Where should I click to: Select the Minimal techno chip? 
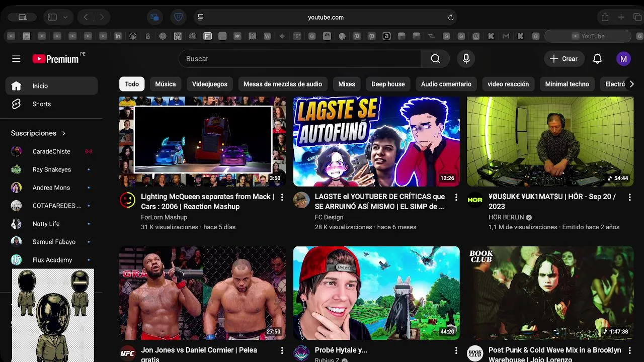(567, 84)
